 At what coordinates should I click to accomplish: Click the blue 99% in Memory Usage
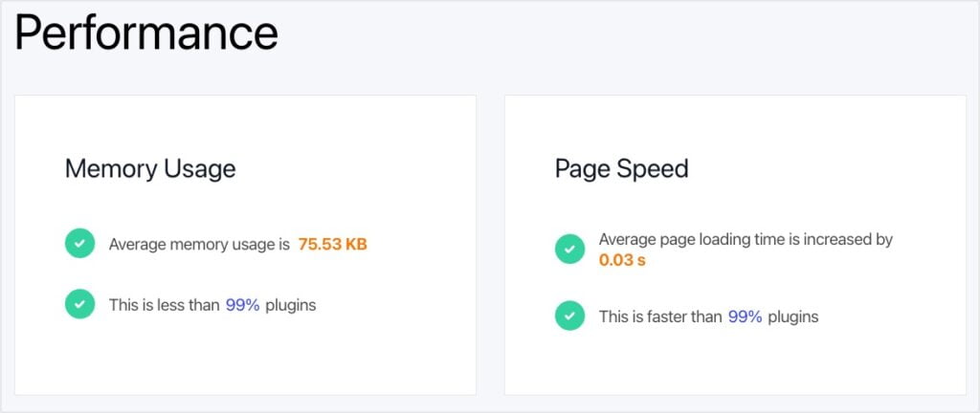[242, 305]
